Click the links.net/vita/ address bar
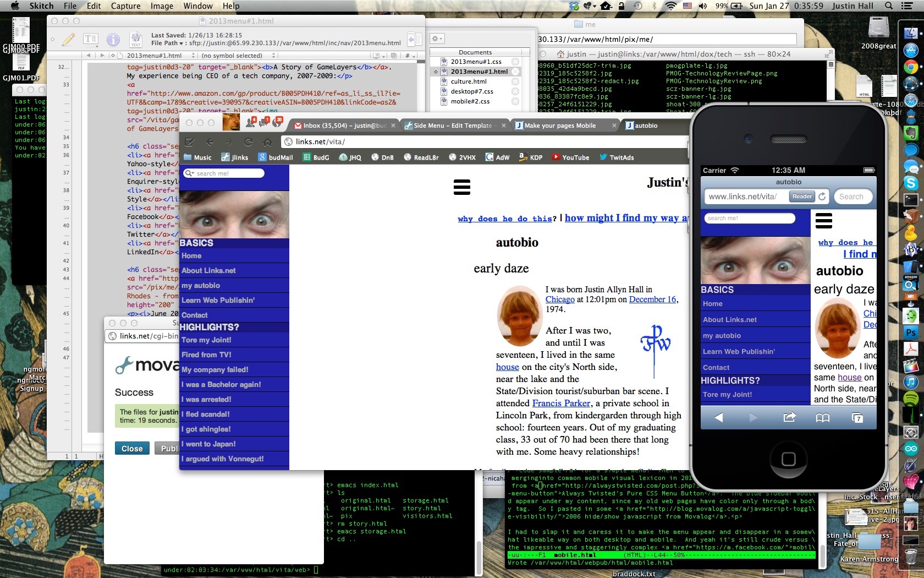The image size is (924, 578). coord(484,142)
